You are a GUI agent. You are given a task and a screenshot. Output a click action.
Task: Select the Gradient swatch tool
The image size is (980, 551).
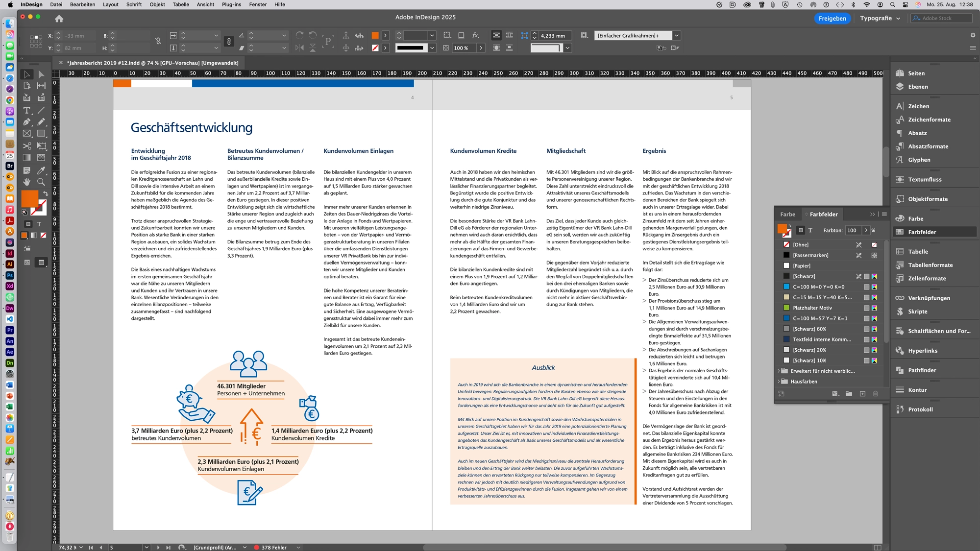coord(27,156)
